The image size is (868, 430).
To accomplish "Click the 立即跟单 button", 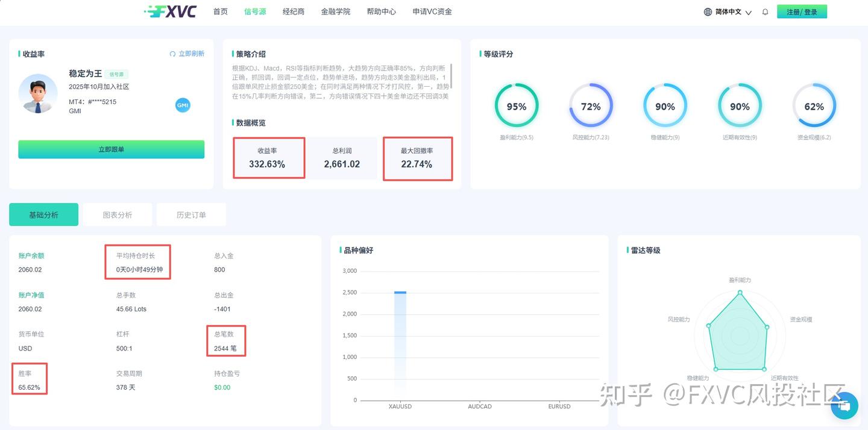I will (x=111, y=149).
